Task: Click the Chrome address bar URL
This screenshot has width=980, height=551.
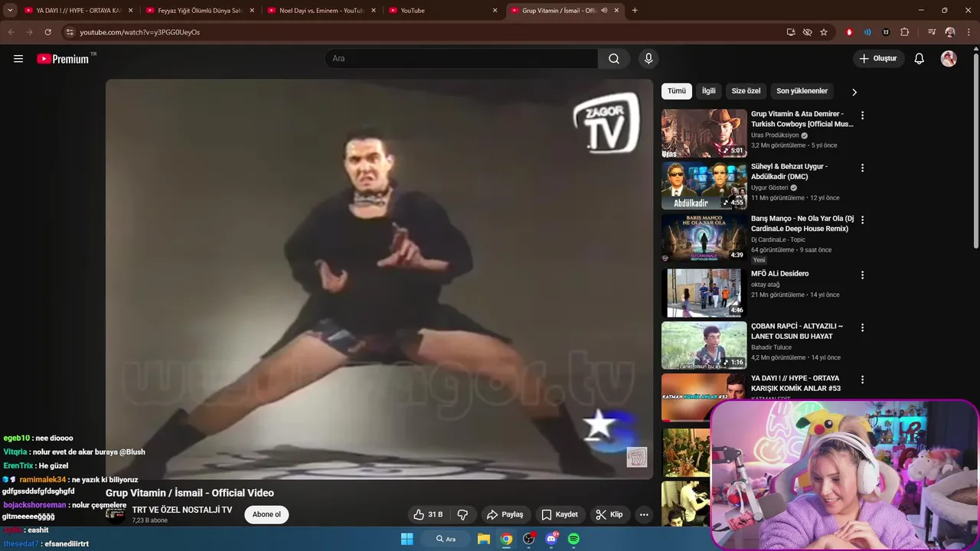Action: click(x=140, y=32)
